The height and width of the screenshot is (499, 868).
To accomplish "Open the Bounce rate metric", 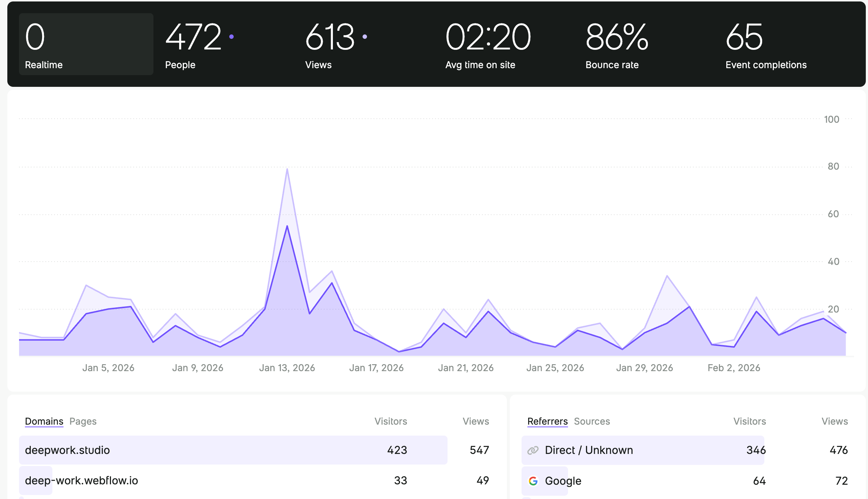I will (617, 44).
